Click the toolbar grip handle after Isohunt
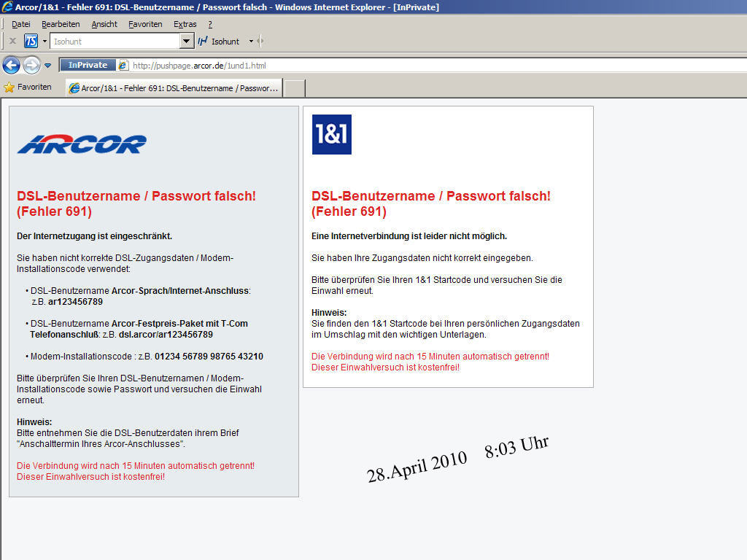The image size is (747, 560). tap(260, 42)
